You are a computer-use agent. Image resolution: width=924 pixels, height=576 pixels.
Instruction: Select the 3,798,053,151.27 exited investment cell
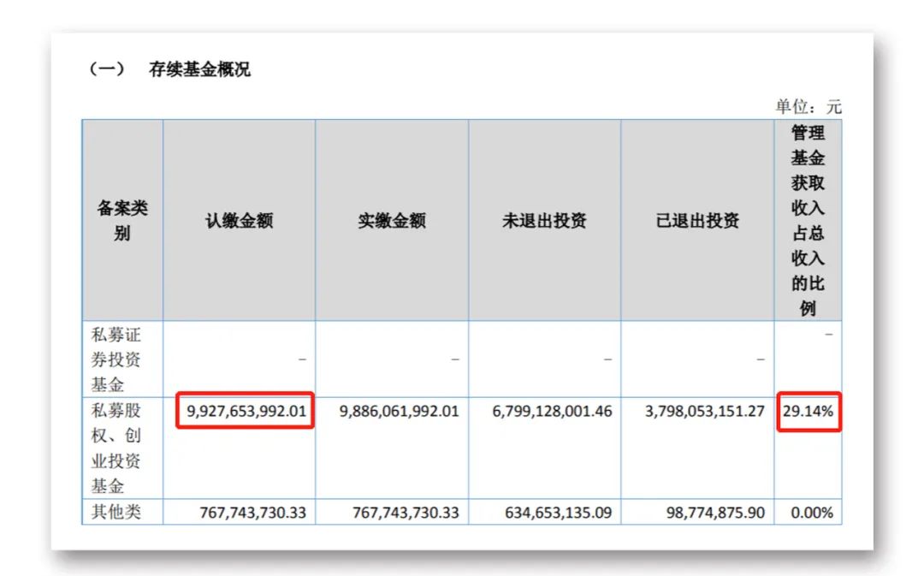[x=704, y=411]
